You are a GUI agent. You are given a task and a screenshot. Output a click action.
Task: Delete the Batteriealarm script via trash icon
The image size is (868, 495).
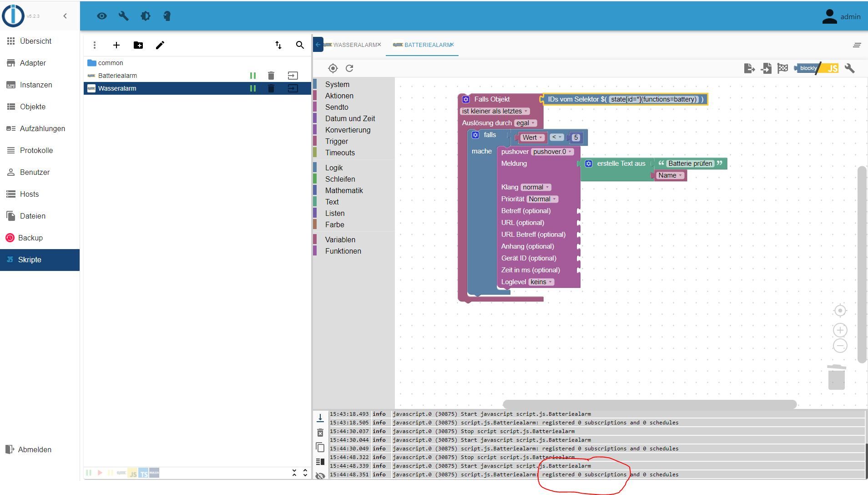click(x=271, y=76)
